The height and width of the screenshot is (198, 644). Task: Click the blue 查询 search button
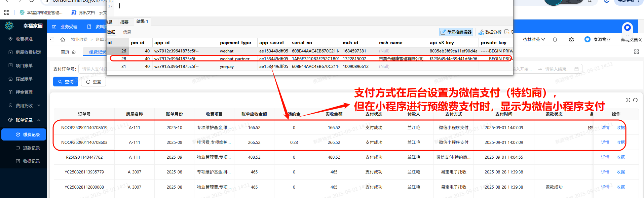tap(66, 82)
